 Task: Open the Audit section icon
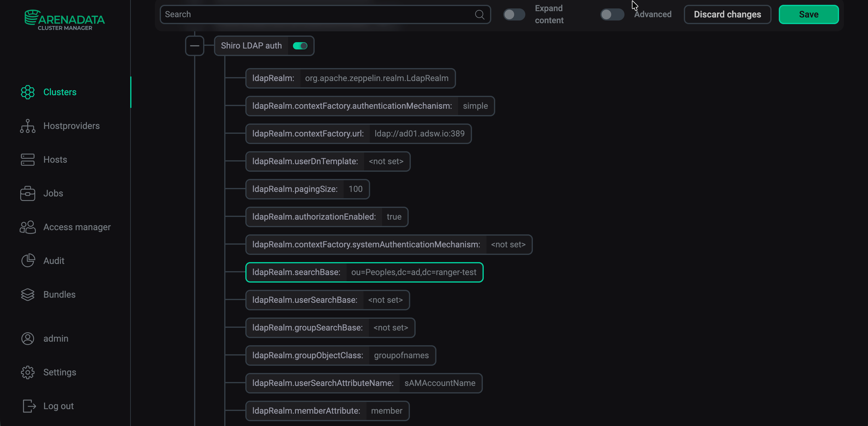(28, 261)
